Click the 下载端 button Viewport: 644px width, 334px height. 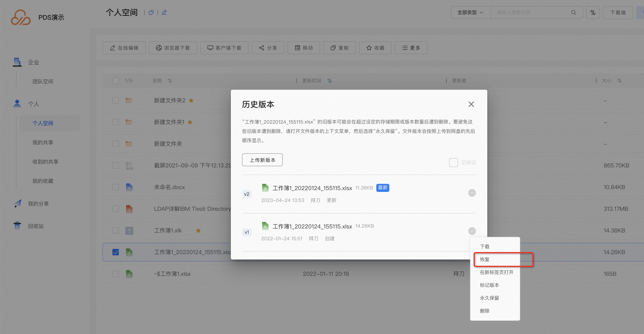[x=618, y=12]
